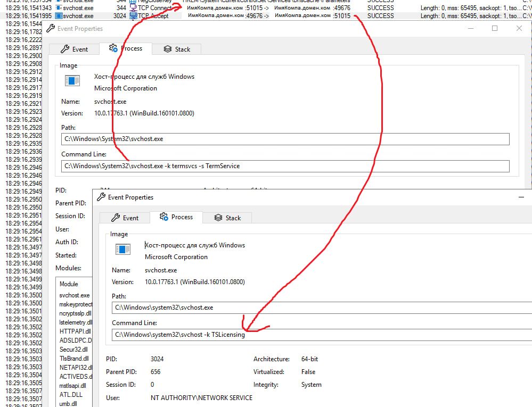Open the Stack tab in the back dialog
The width and height of the screenshot is (532, 407).
pyautogui.click(x=177, y=49)
